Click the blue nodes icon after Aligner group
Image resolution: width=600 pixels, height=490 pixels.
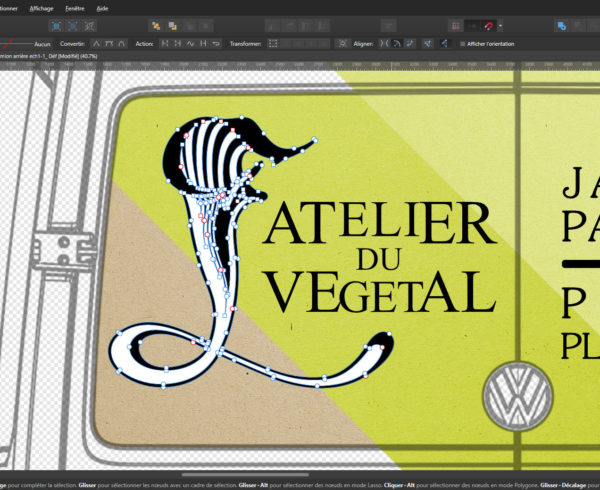point(427,44)
